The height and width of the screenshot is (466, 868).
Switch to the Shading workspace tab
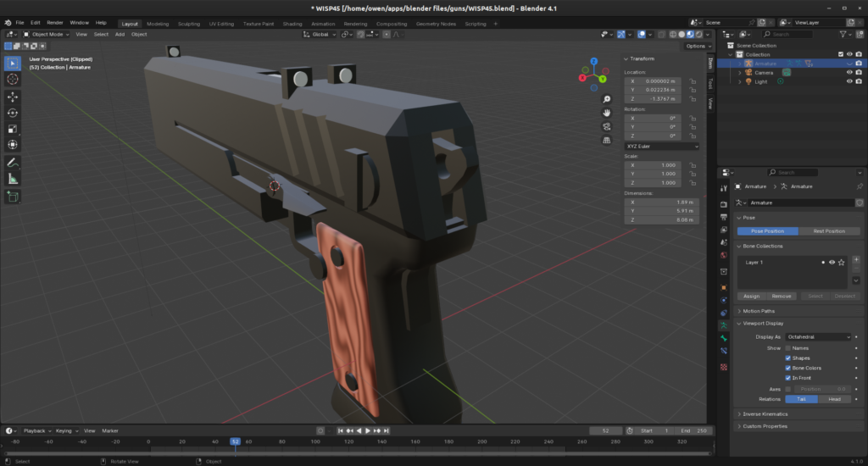click(292, 24)
